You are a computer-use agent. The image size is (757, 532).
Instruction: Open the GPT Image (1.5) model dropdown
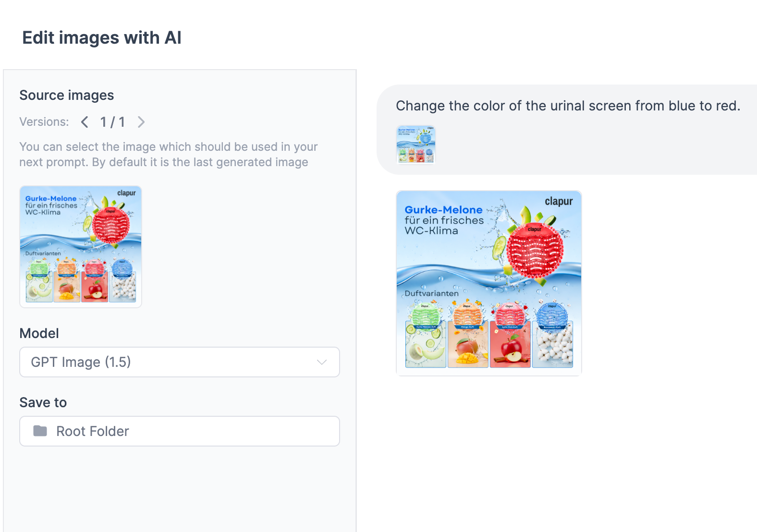pyautogui.click(x=179, y=362)
